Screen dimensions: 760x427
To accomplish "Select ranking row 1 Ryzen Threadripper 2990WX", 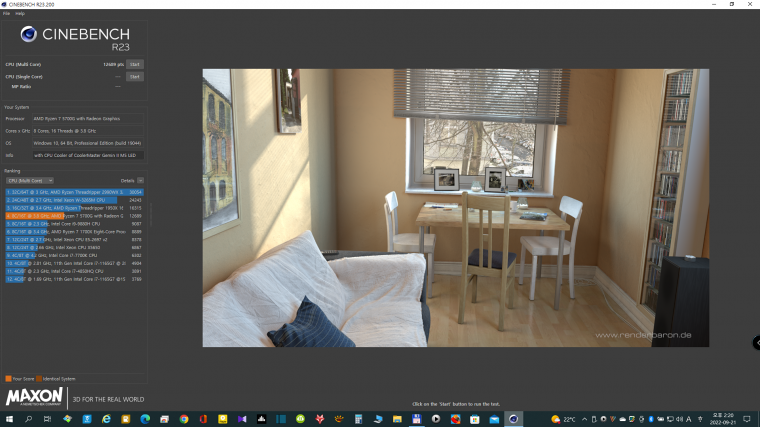I will click(x=74, y=192).
